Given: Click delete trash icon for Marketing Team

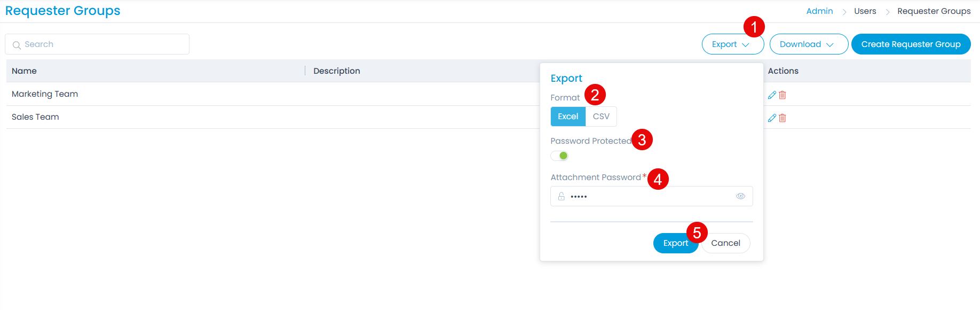Looking at the screenshot, I should click(x=783, y=95).
